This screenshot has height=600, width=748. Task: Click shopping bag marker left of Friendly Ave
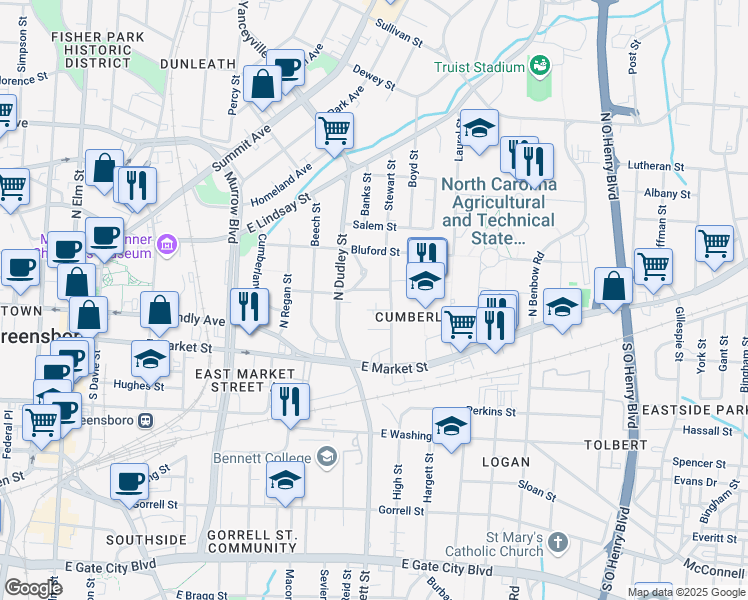pos(160,311)
